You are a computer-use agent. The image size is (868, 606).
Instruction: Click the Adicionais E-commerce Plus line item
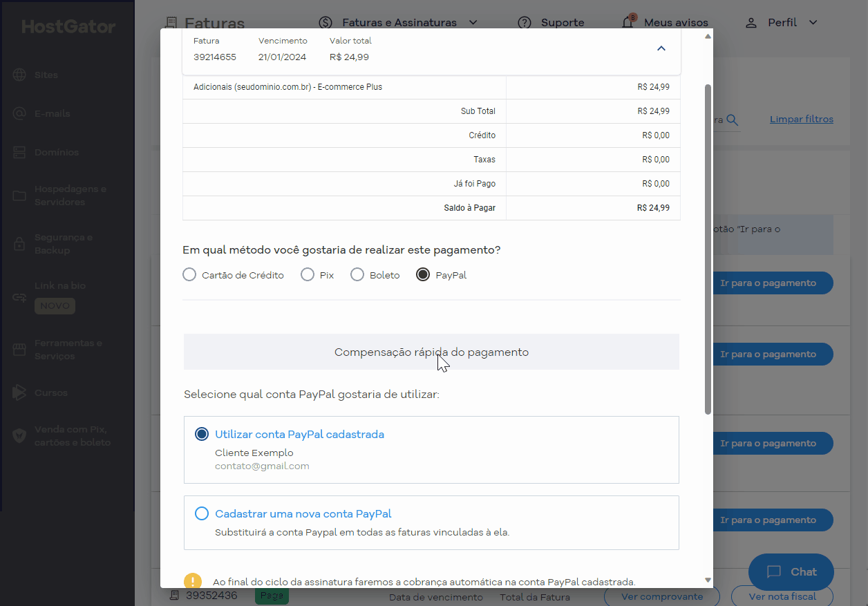(x=287, y=87)
